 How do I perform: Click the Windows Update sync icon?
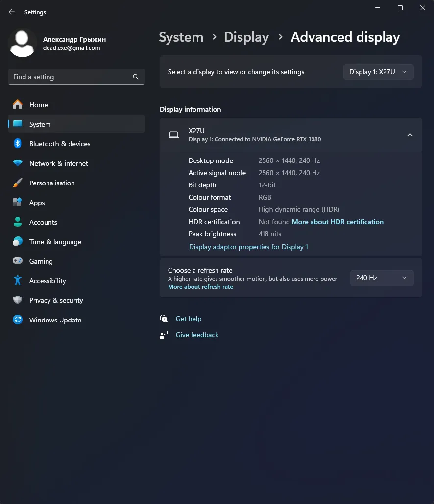18,320
